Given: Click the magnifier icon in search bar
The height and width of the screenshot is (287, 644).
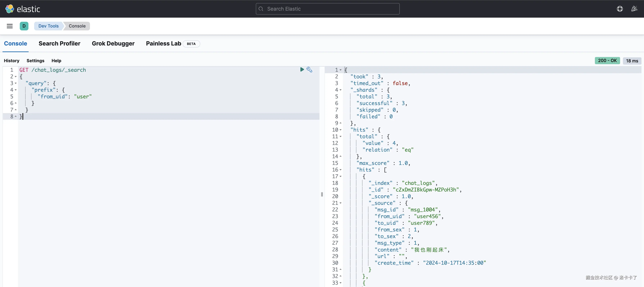Looking at the screenshot, I should (261, 9).
